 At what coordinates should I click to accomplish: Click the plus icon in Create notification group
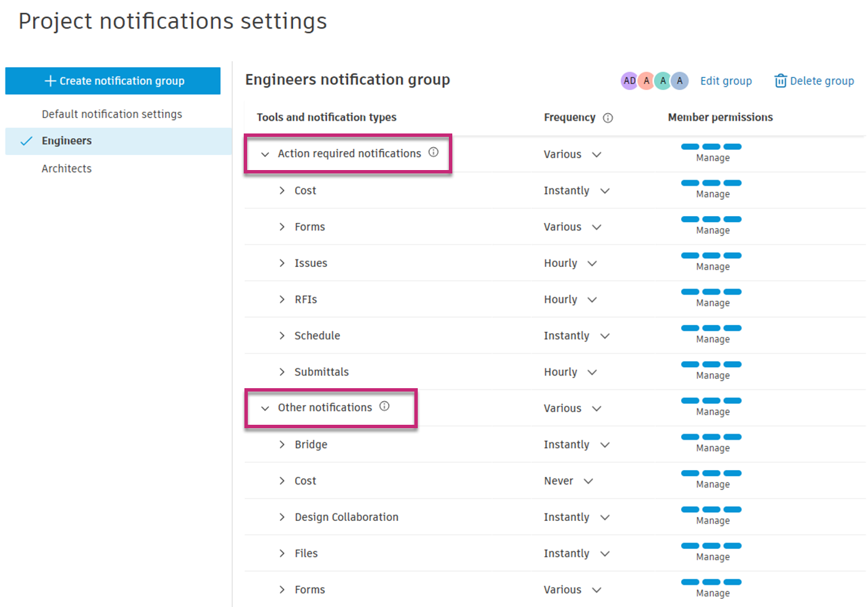(50, 81)
